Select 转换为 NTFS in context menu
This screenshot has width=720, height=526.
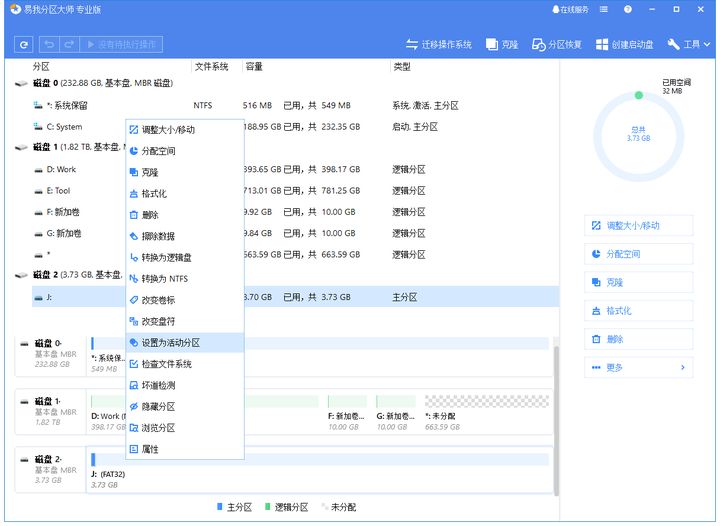[164, 279]
